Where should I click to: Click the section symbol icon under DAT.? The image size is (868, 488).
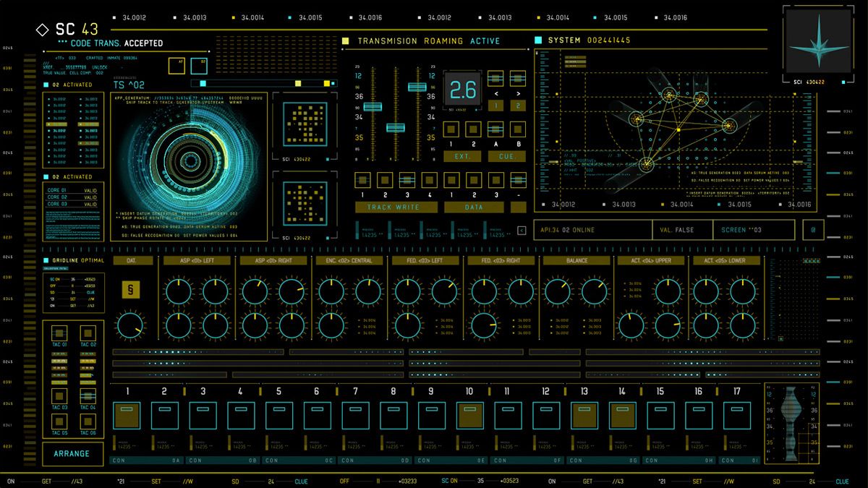(131, 290)
